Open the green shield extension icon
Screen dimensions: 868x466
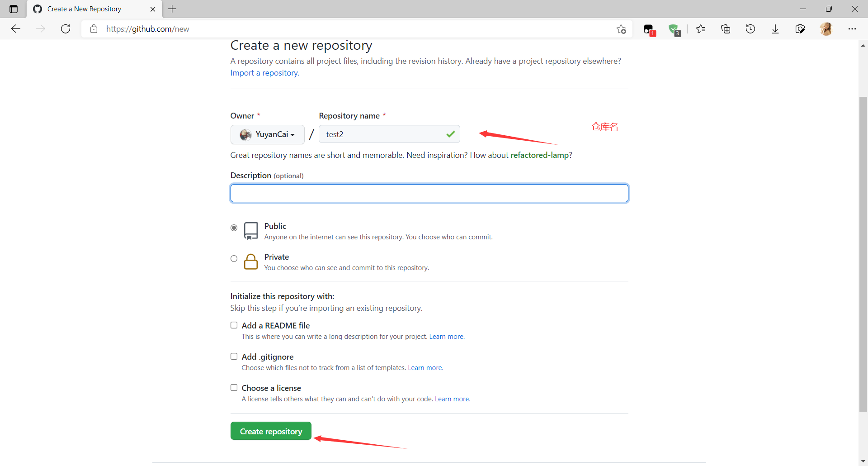674,29
